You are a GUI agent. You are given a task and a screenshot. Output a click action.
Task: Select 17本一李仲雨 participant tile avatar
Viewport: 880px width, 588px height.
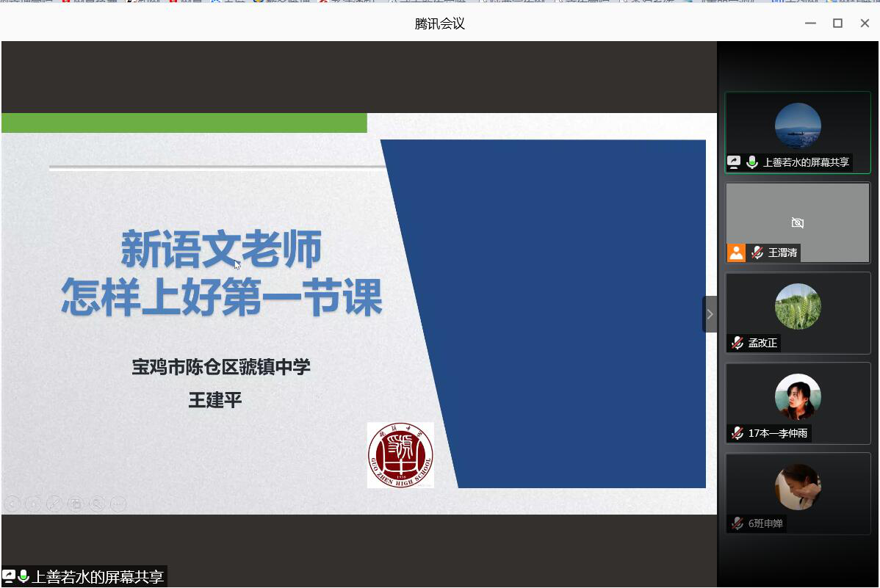pos(798,396)
